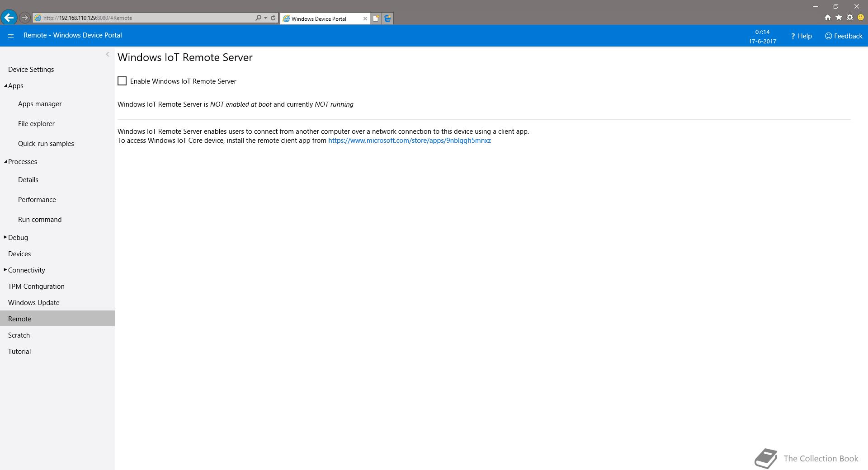This screenshot has height=470, width=868.
Task: Restore down the browser window
Action: click(836, 6)
